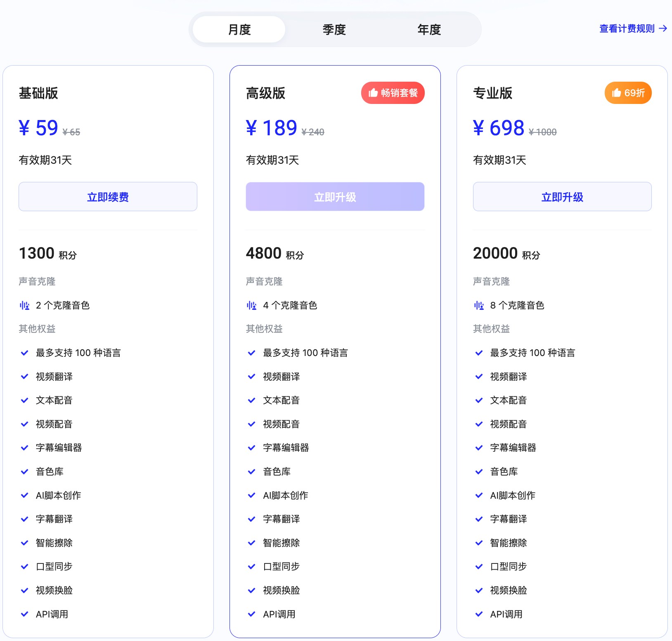672x641 pixels.
Task: Click 有效期31天 under the 专业版 price
Action: [x=499, y=160]
